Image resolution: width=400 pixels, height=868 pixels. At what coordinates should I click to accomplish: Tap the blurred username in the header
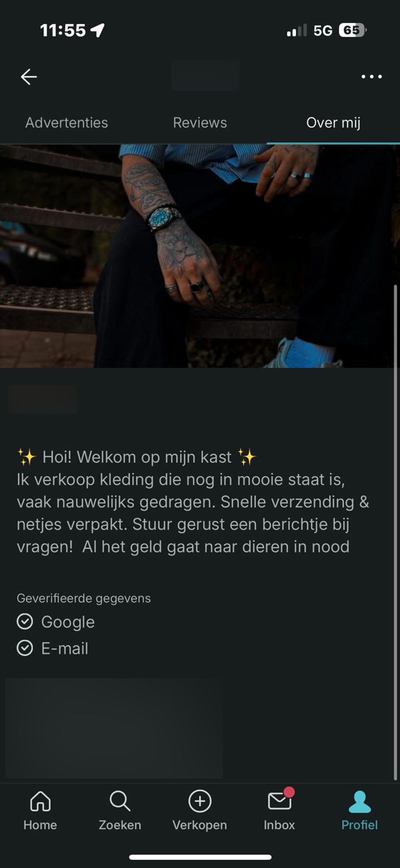(x=206, y=75)
